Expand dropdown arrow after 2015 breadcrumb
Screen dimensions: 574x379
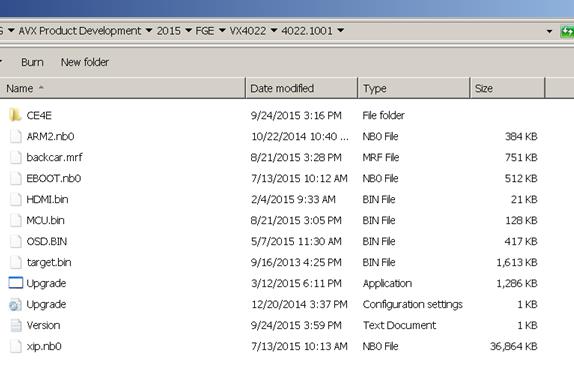(189, 30)
